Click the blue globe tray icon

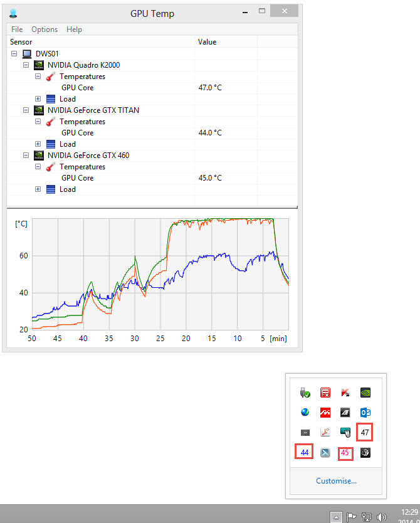tap(305, 413)
